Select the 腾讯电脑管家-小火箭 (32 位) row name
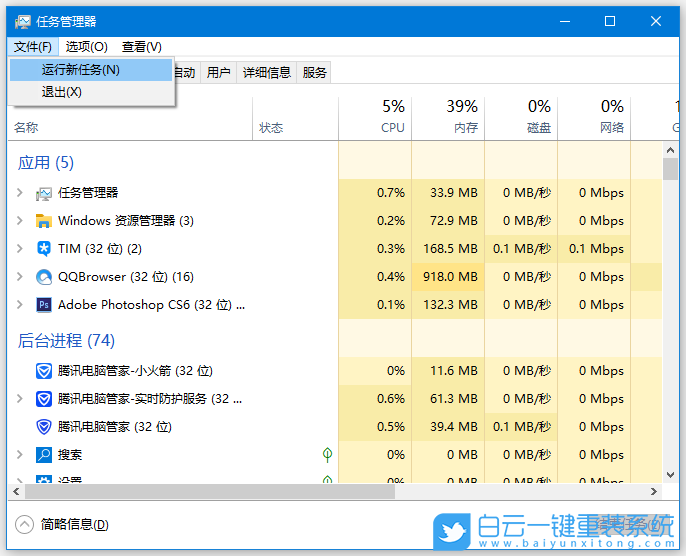Viewport: 686px width, 556px height. [x=135, y=371]
